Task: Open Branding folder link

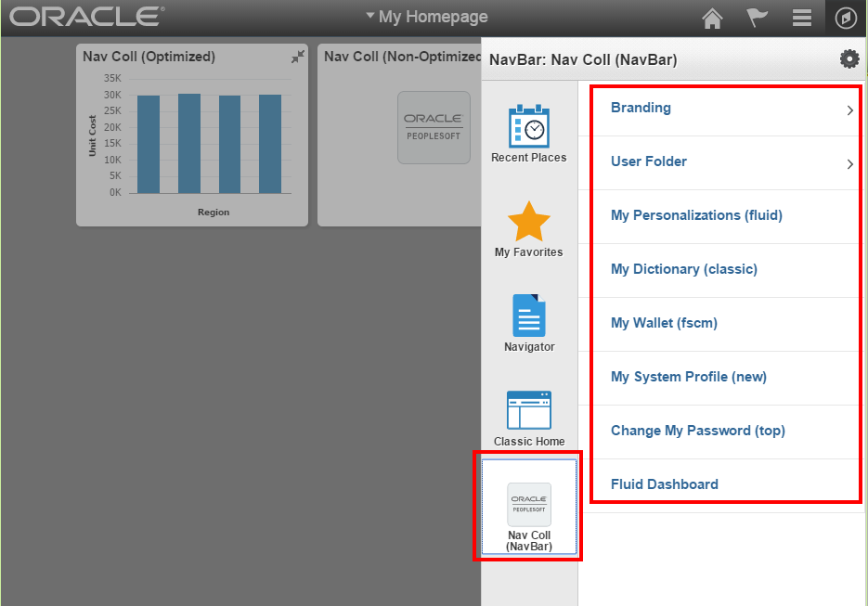Action: coord(641,108)
